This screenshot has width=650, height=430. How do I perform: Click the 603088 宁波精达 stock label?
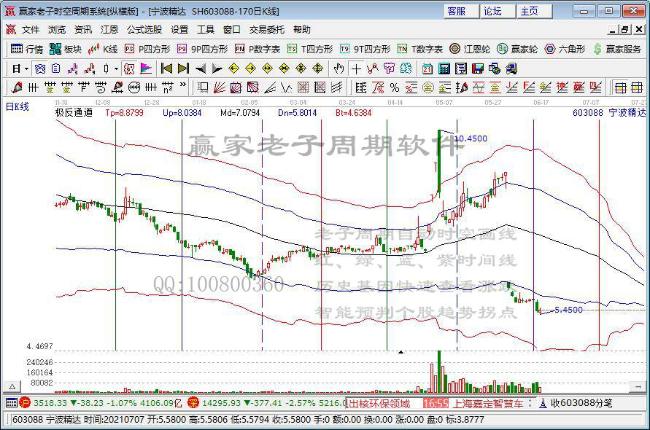(x=609, y=112)
